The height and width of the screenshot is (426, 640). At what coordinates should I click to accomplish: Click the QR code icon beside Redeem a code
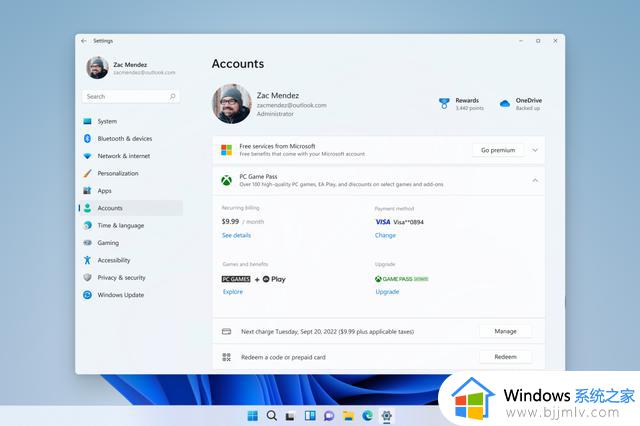pyautogui.click(x=226, y=357)
